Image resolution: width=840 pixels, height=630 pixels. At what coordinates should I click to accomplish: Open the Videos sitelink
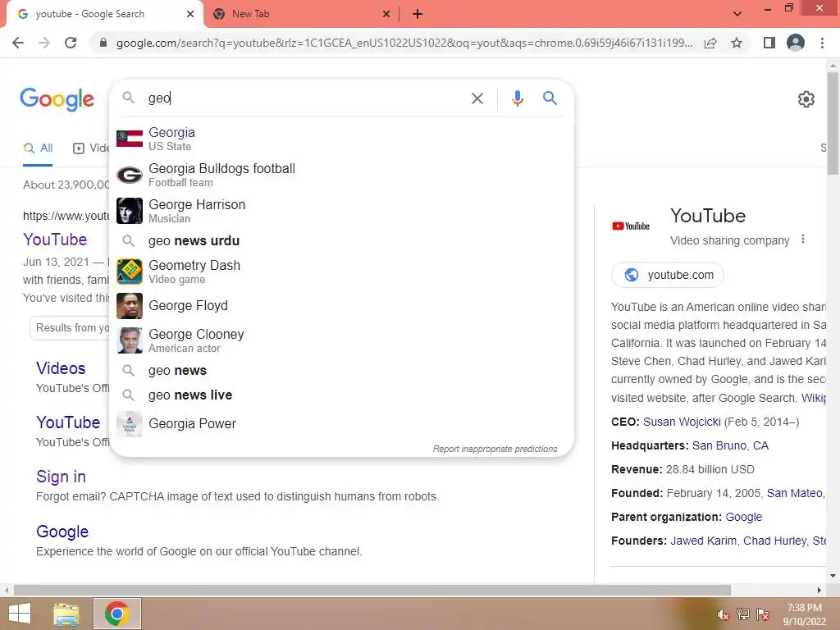point(61,368)
